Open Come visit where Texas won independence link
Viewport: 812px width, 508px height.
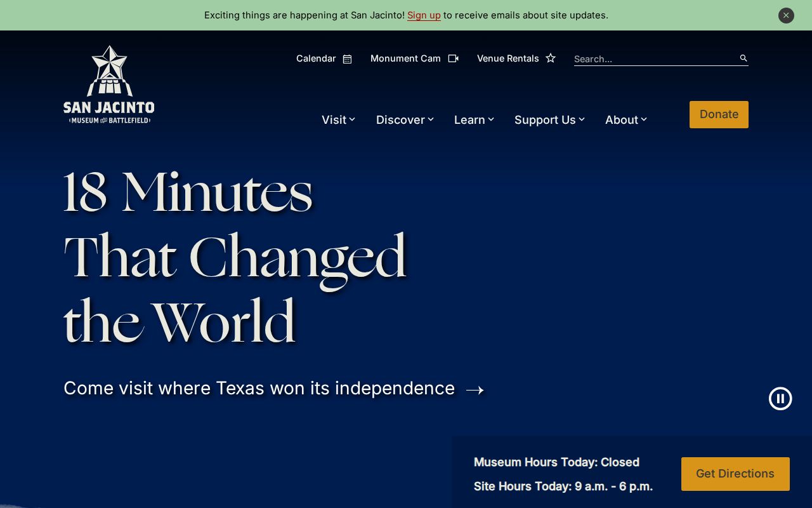pyautogui.click(x=259, y=388)
